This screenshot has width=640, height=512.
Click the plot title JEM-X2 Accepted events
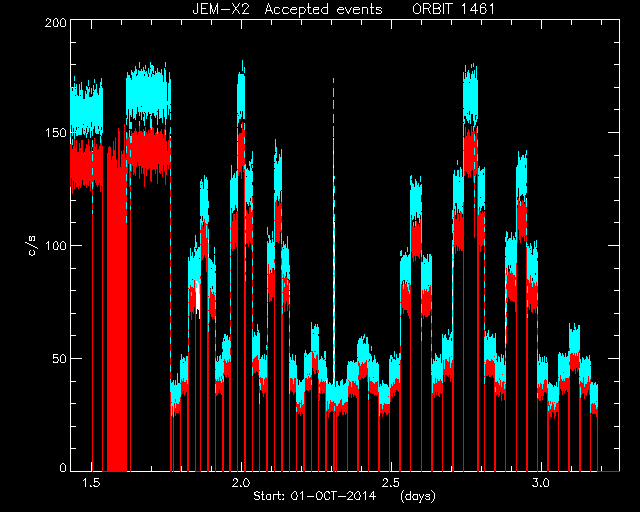287,9
